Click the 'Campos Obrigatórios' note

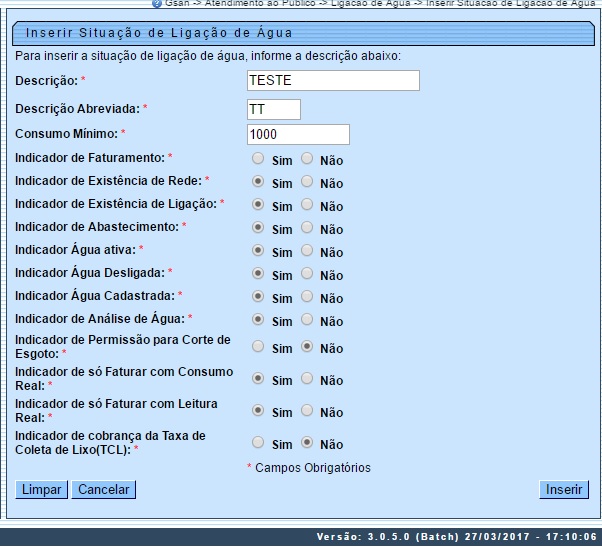coord(313,468)
